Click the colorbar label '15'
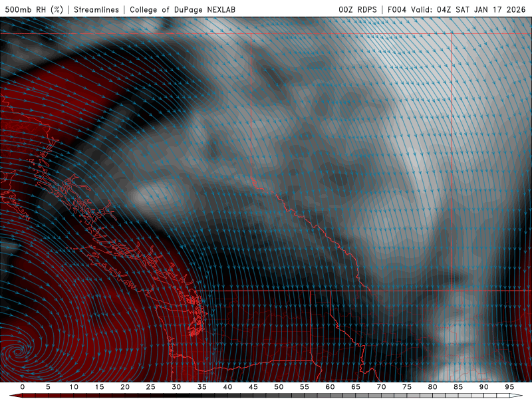Image resolution: width=532 pixels, height=399 pixels. coord(99,387)
